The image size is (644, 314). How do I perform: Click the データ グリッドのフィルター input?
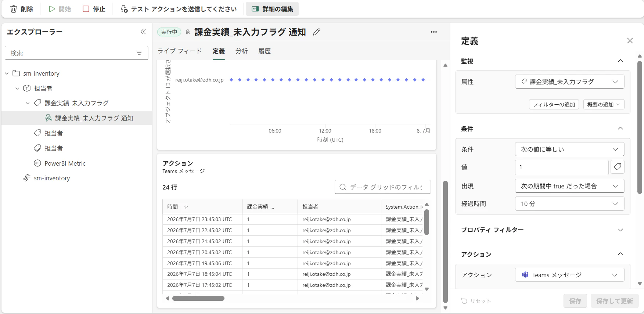tap(382, 187)
